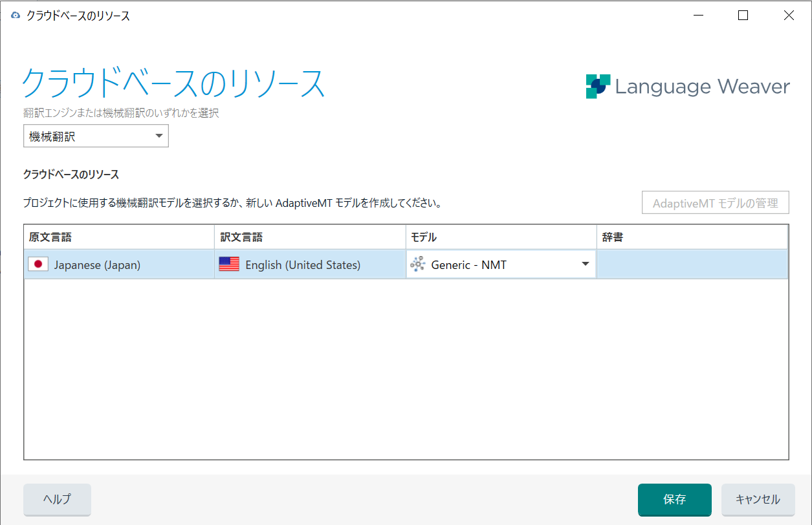Click the 訳文言語 column header
This screenshot has width=812, height=525.
click(241, 236)
